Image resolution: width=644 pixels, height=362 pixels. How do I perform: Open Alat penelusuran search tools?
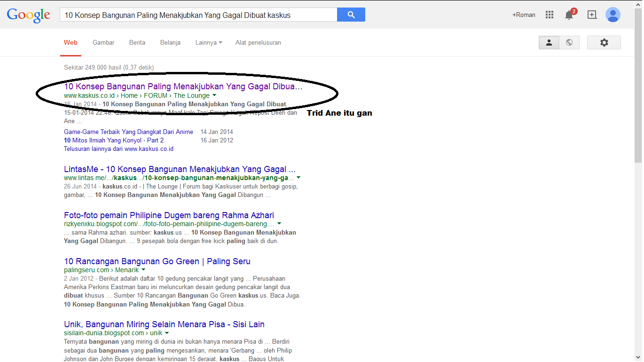[x=258, y=42]
